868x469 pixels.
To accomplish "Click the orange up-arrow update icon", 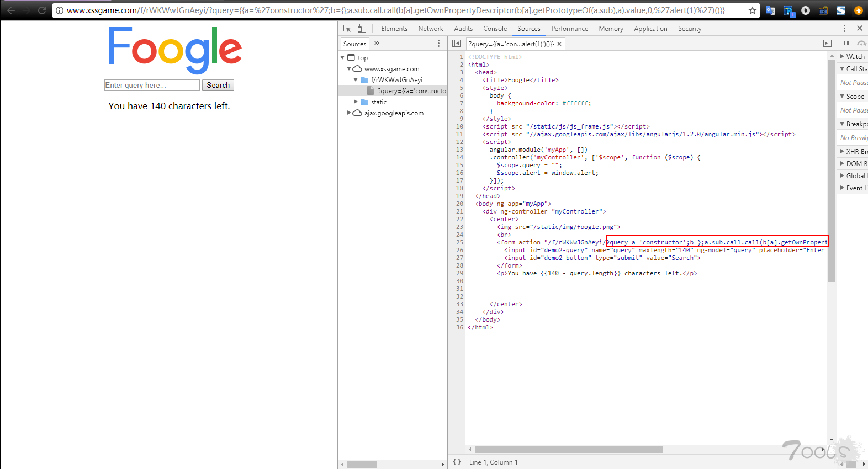I will coord(858,10).
